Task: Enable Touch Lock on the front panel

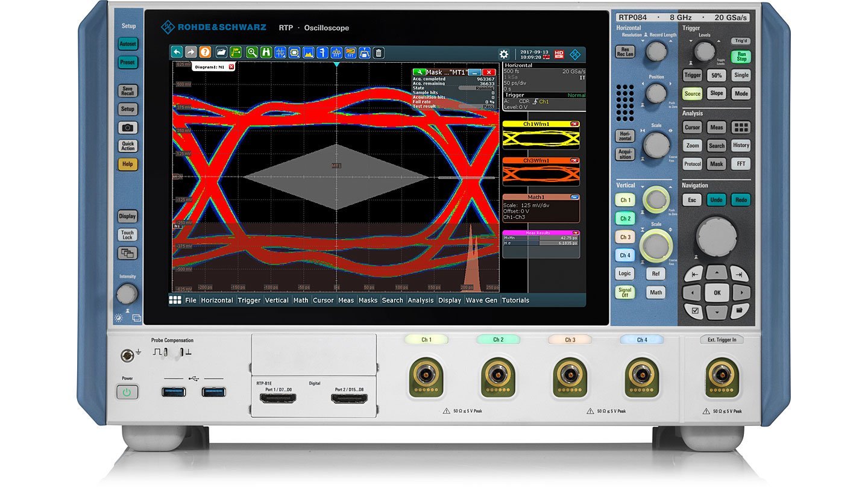Action: pos(127,234)
